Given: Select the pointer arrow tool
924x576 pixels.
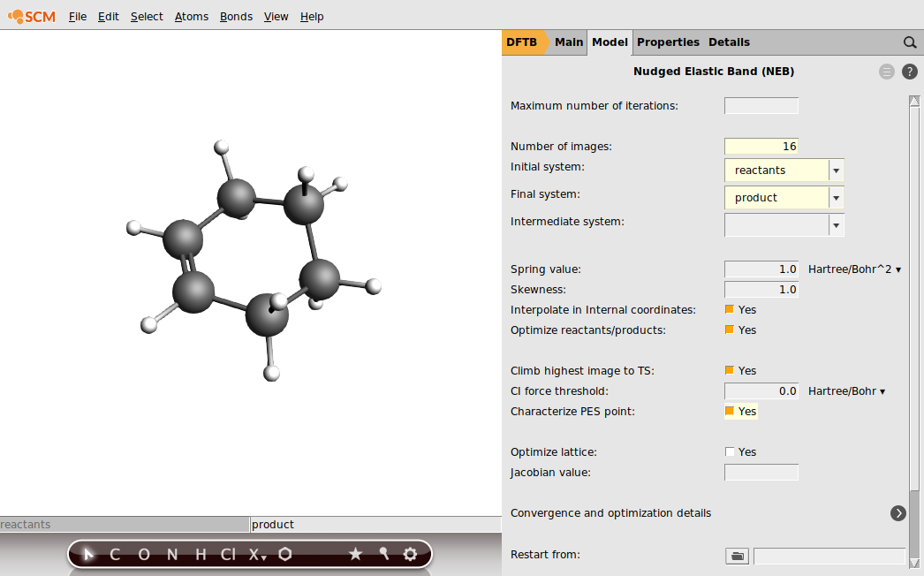Looking at the screenshot, I should [88, 554].
